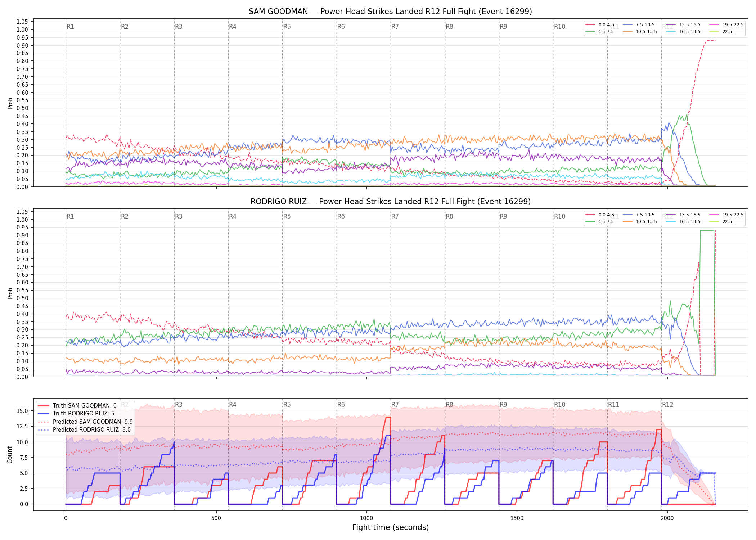Viewport: 756px width, 540px height.
Task: Select the 22.5+ legend entry in top chart
Action: 723,32
